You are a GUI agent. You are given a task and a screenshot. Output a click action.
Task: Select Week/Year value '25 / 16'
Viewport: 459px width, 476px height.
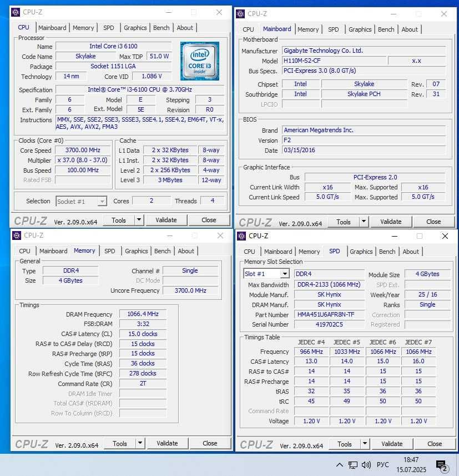tap(427, 294)
